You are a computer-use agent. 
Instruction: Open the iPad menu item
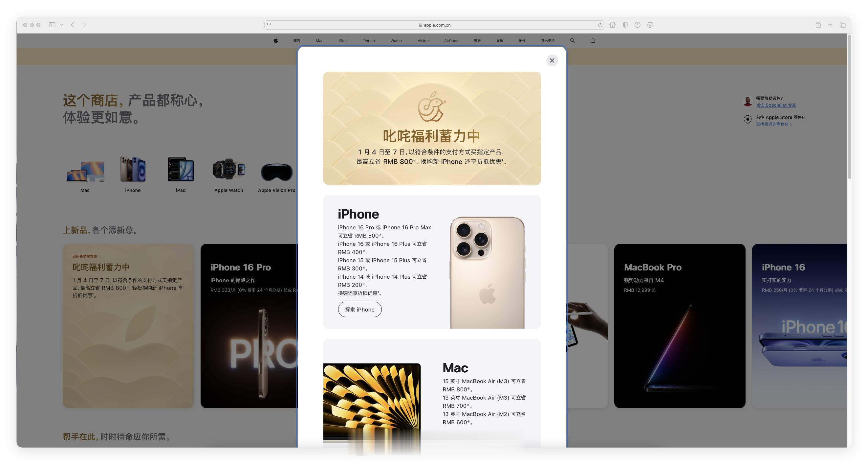click(x=343, y=40)
